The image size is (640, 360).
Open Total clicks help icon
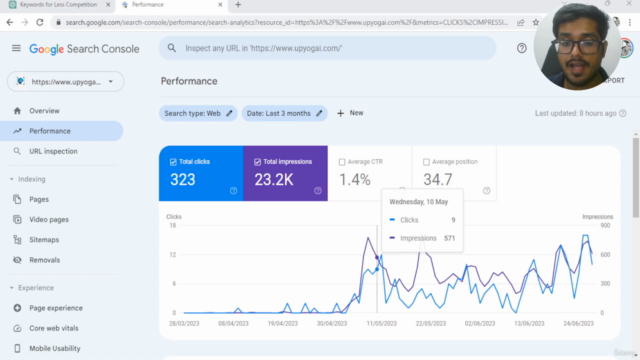[x=233, y=191]
